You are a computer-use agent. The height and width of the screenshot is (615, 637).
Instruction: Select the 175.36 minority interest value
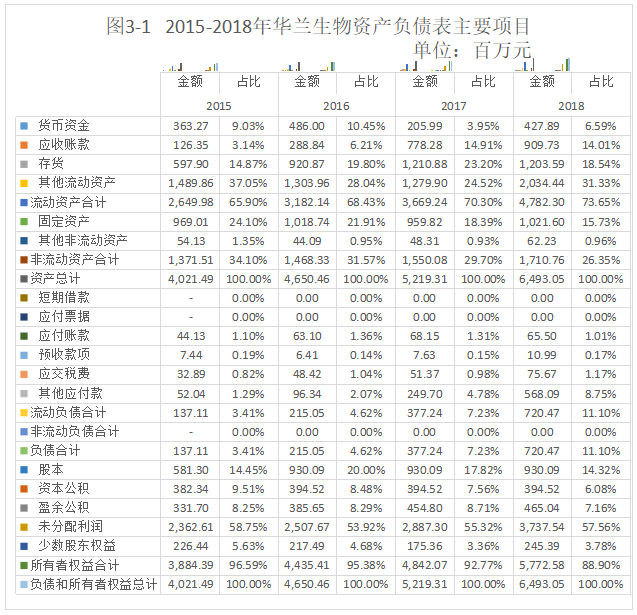(x=425, y=546)
